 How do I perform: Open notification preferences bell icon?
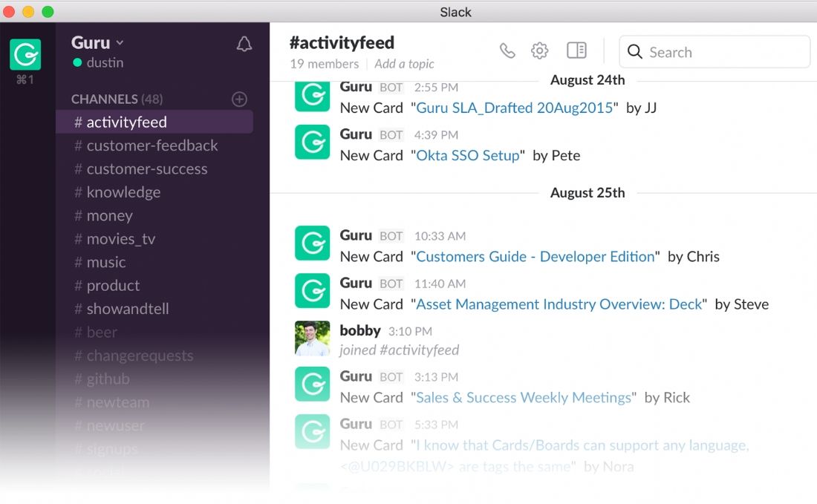coord(244,45)
